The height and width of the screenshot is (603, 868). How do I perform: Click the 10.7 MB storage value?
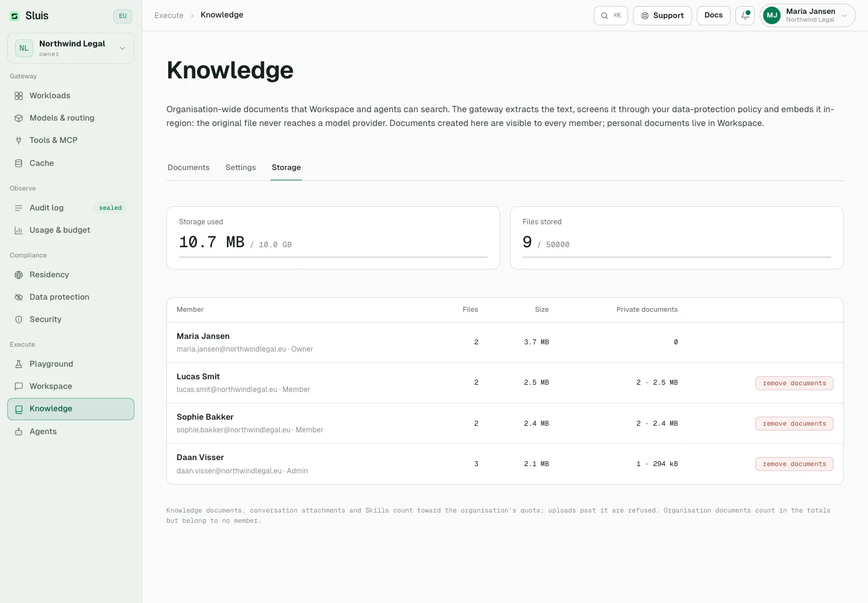coord(212,242)
